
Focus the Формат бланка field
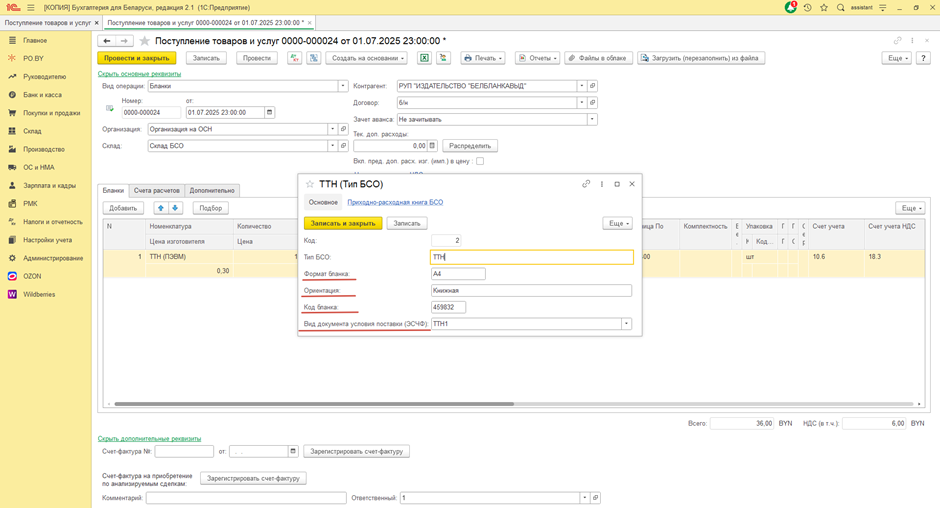(x=458, y=273)
